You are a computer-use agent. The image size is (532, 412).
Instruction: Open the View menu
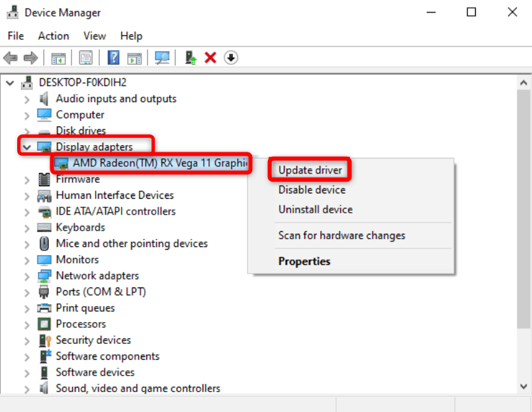click(x=95, y=36)
